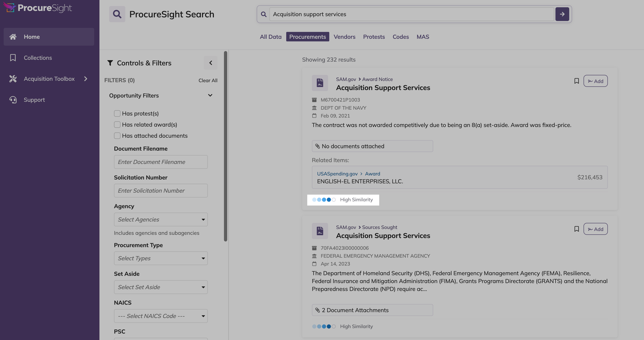
Task: Click the Solicitation Number input field
Action: pos(161,191)
